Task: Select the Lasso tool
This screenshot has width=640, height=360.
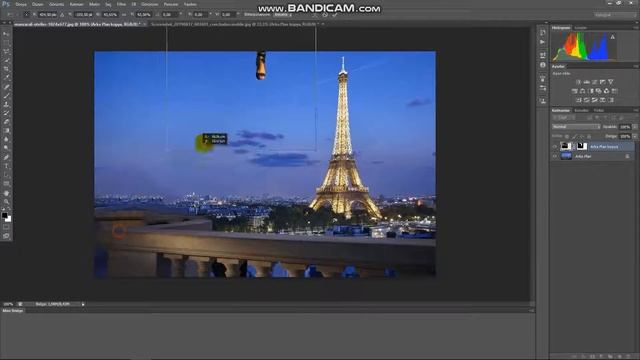Action: 6,52
